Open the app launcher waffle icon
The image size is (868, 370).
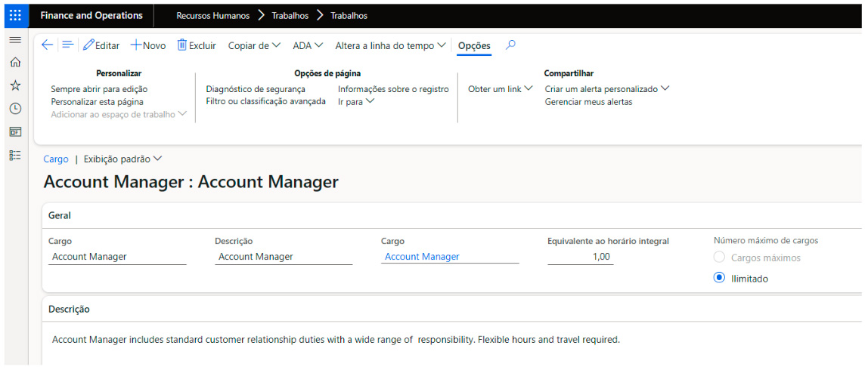15,15
